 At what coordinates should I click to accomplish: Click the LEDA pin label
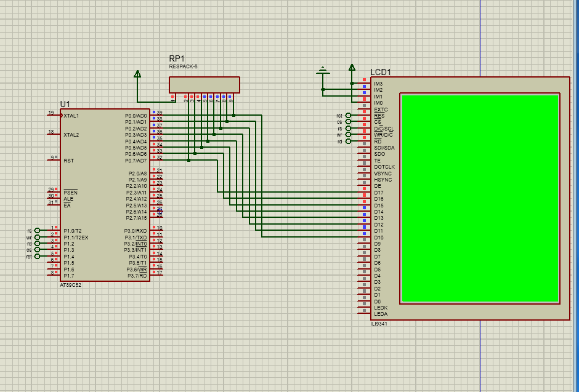pyautogui.click(x=381, y=314)
